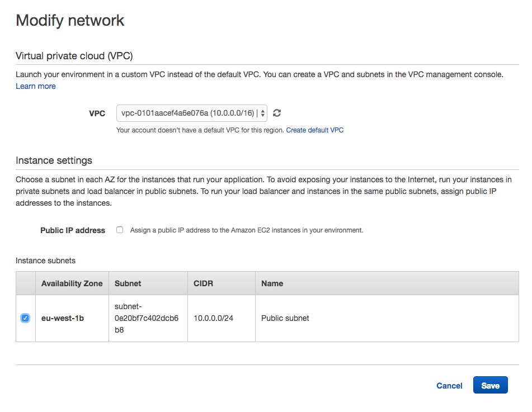Click the Name column header

(x=272, y=283)
